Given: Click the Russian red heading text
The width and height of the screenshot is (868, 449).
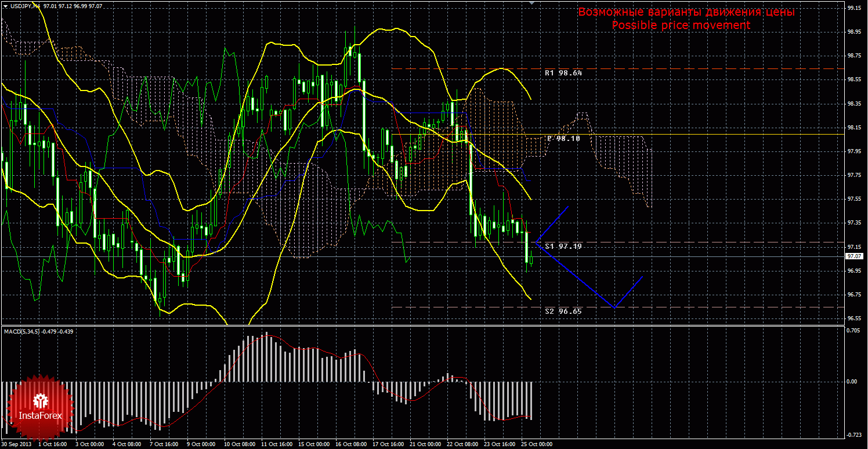Looking at the screenshot, I should click(686, 12).
